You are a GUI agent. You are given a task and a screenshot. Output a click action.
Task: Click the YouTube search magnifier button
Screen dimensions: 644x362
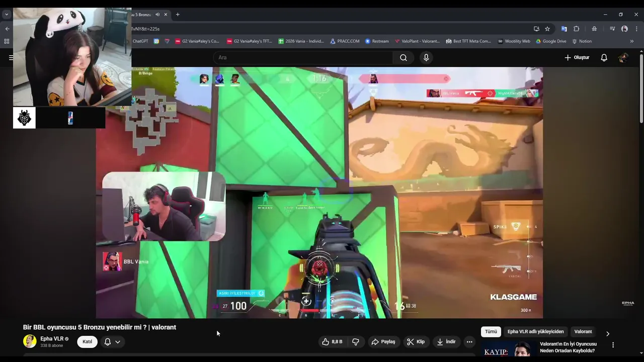coord(404,57)
